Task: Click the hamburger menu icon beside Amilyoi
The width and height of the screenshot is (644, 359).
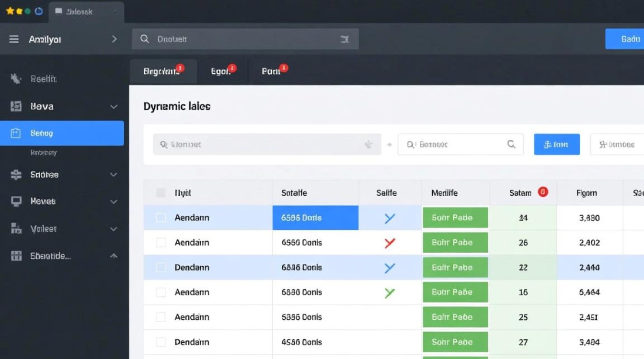Action: click(14, 39)
